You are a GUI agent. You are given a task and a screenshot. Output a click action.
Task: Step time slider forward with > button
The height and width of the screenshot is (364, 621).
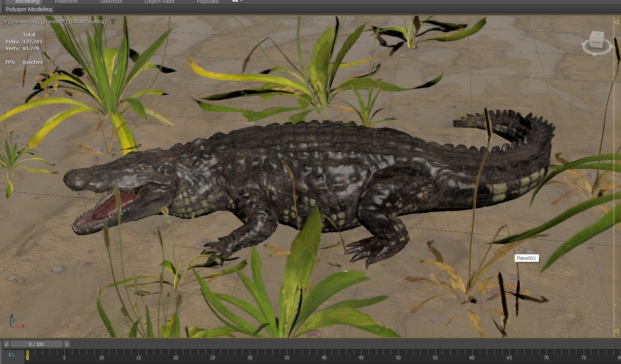[66, 344]
